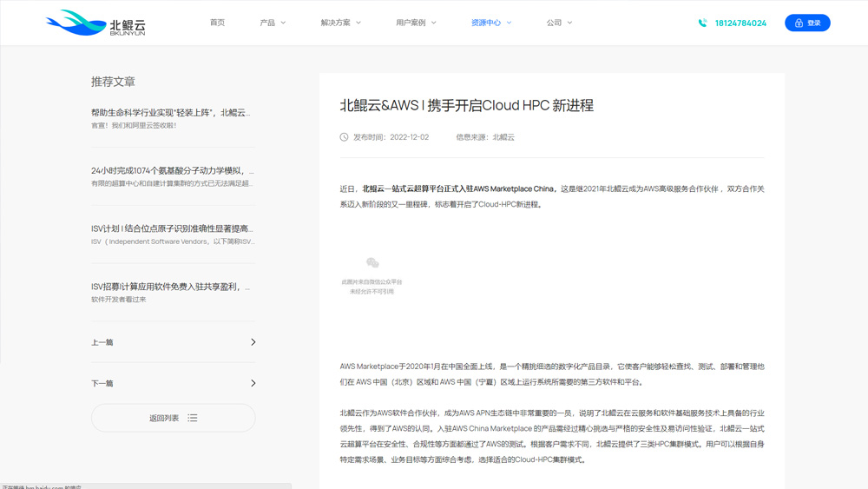Click the clock icon next to 发布时间
The image size is (868, 489).
[344, 136]
